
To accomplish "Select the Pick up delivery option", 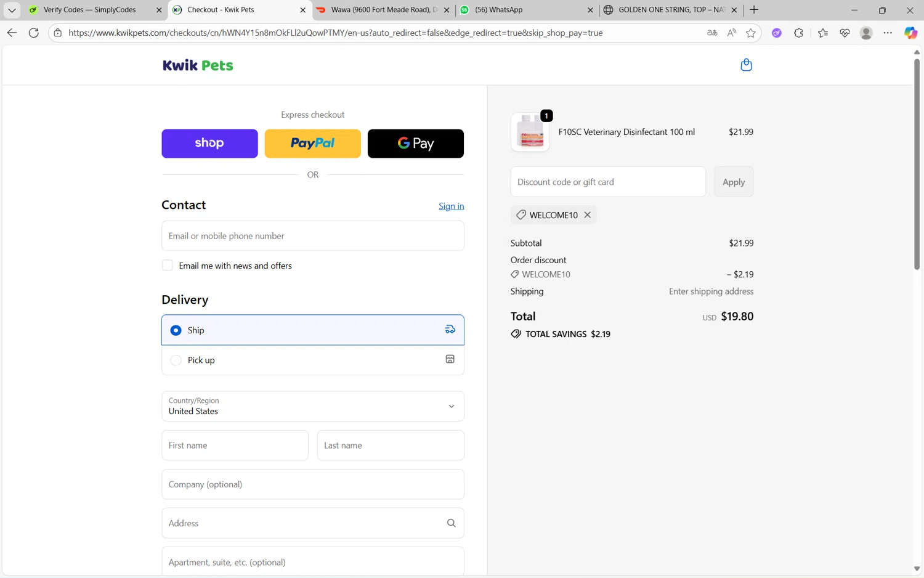I will pyautogui.click(x=312, y=360).
